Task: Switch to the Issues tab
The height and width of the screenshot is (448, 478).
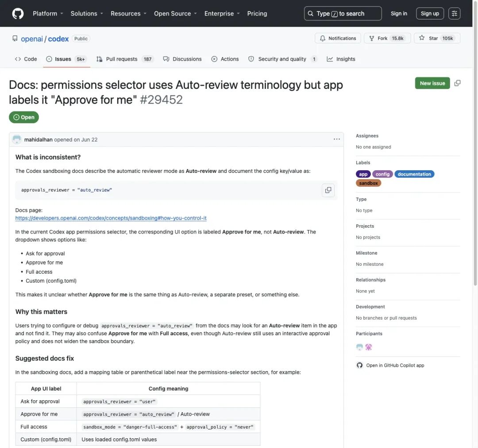Action: [x=66, y=59]
